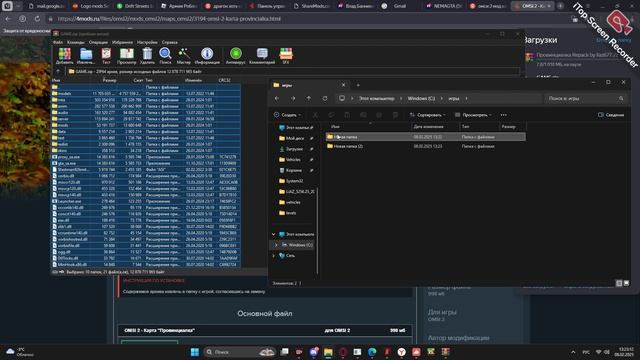Sort WinRAR list by CRC32 column

224,80
